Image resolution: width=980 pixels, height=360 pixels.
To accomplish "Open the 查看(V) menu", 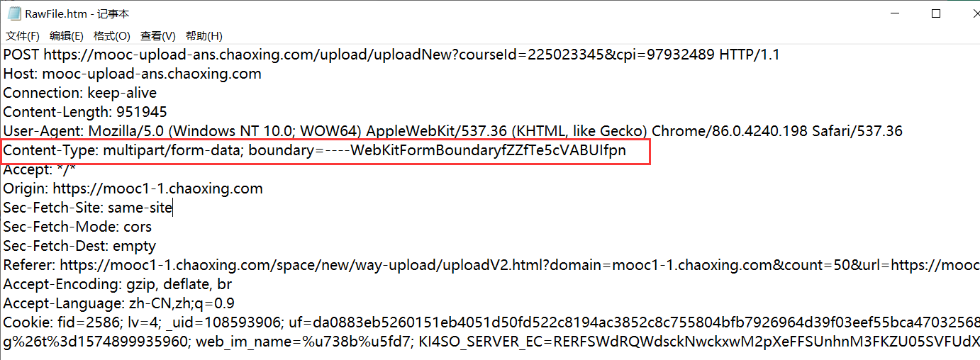I will click(158, 36).
